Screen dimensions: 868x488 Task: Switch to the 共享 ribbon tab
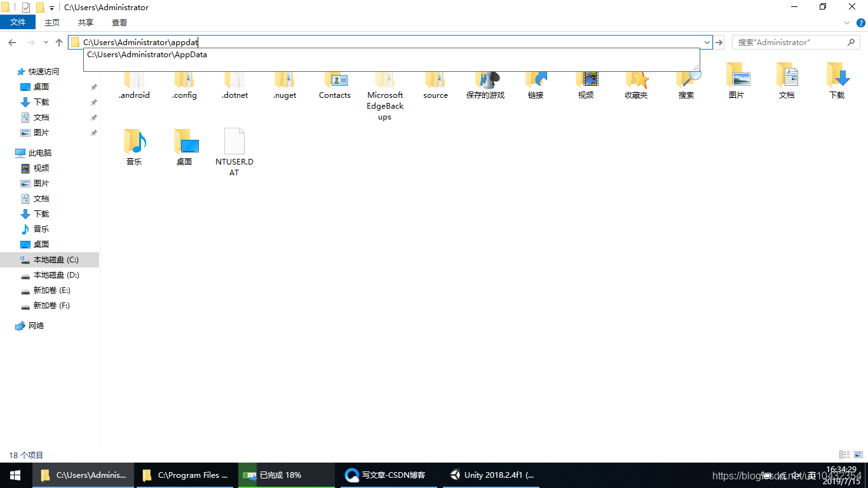click(86, 22)
